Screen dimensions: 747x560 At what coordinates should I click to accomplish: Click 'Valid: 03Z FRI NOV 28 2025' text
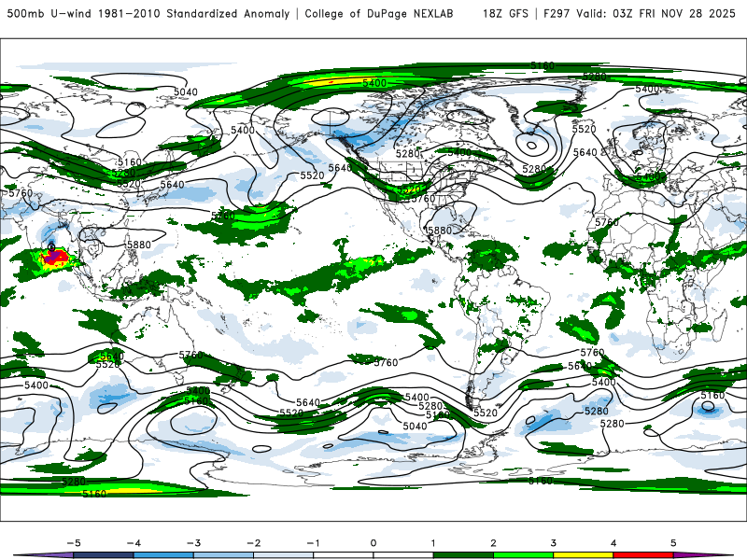656,13
